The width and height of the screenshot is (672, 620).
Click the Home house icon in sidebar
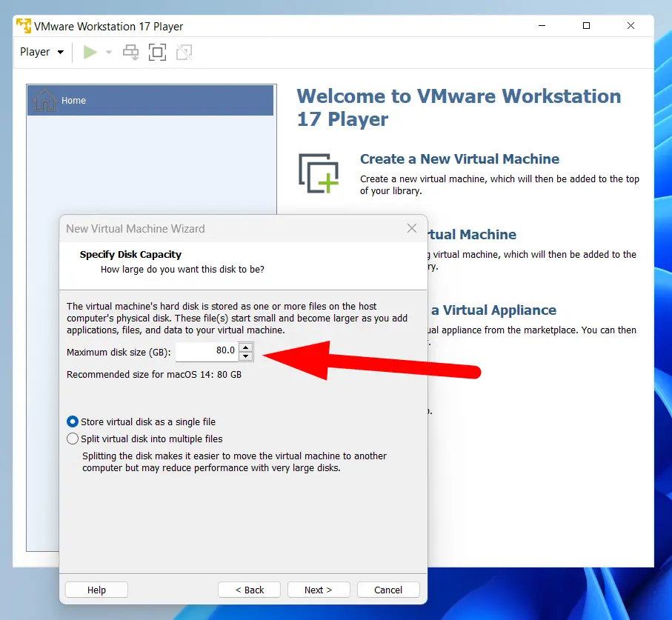coord(45,100)
